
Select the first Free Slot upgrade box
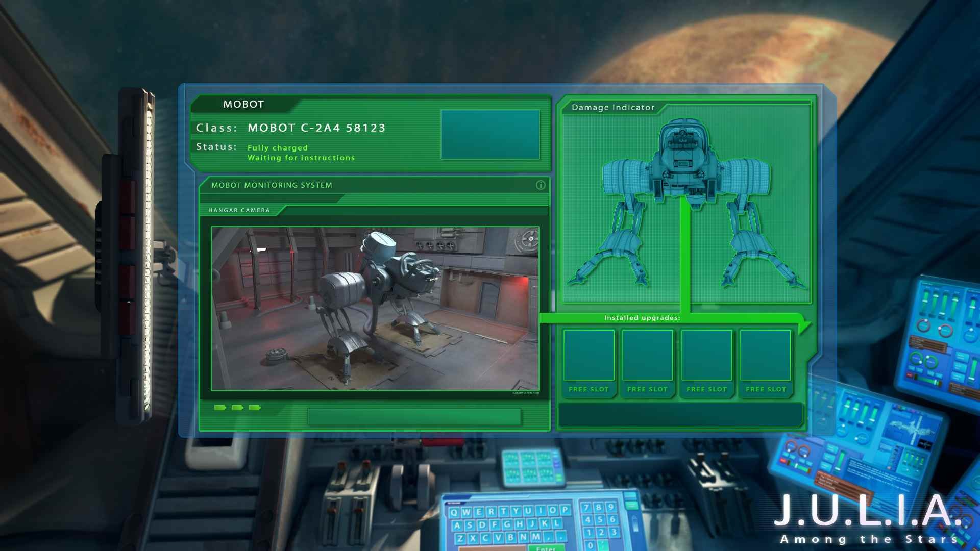click(589, 356)
